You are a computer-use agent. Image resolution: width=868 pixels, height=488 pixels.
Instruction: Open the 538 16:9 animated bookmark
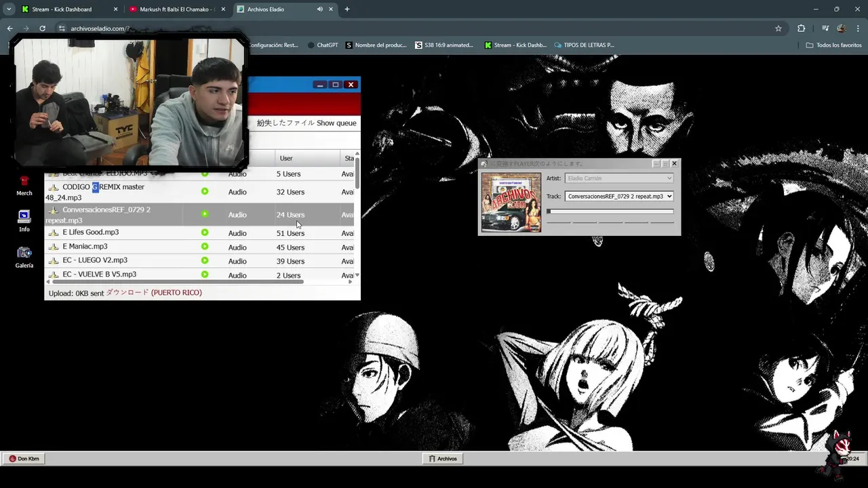pos(445,45)
